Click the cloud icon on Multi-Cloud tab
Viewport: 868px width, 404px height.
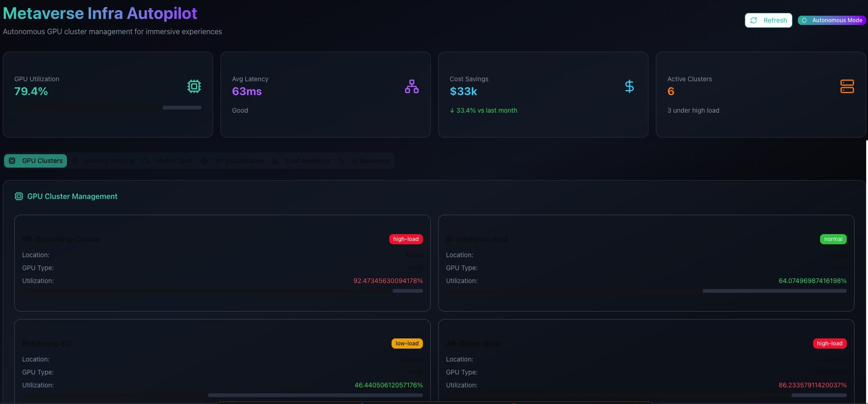point(146,161)
